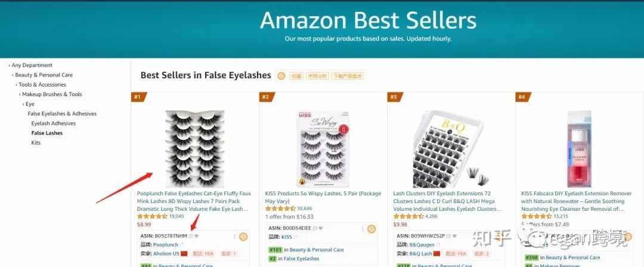Open the three-dot menu in the KISS So Wispy info card
644x267 pixels.
(x=363, y=229)
